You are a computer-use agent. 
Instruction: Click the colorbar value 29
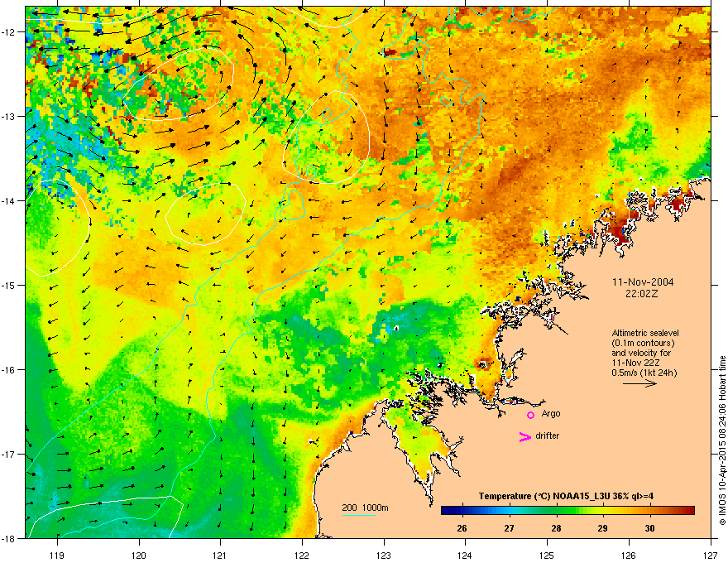[x=602, y=528]
